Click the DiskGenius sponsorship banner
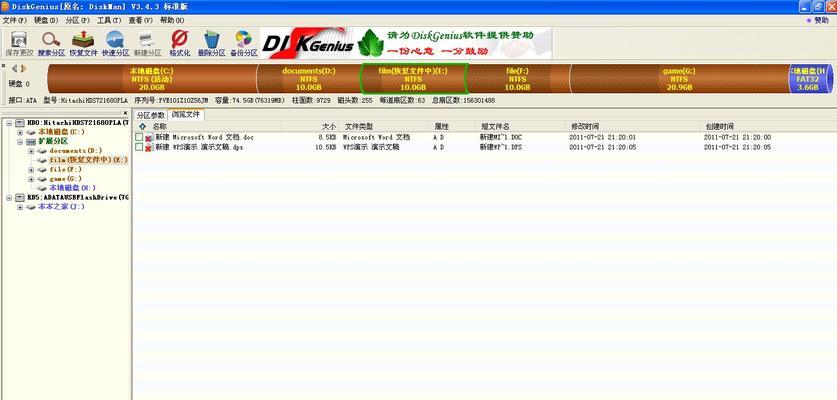837x400 pixels. click(406, 43)
